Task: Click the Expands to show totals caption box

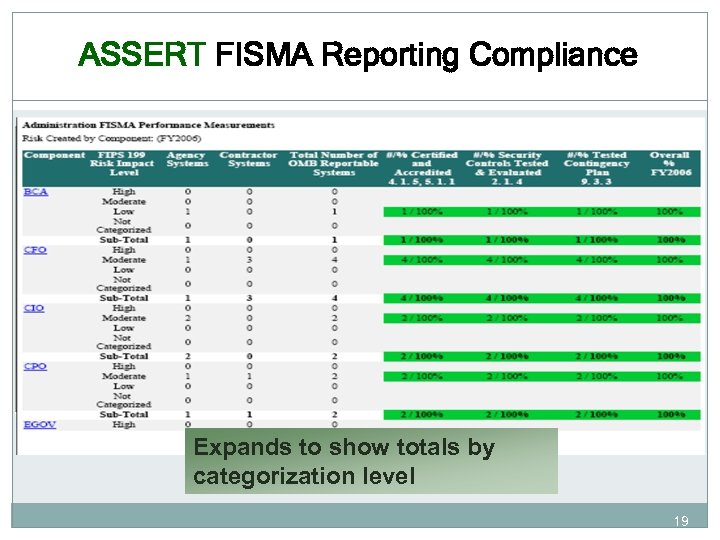Action: click(371, 461)
